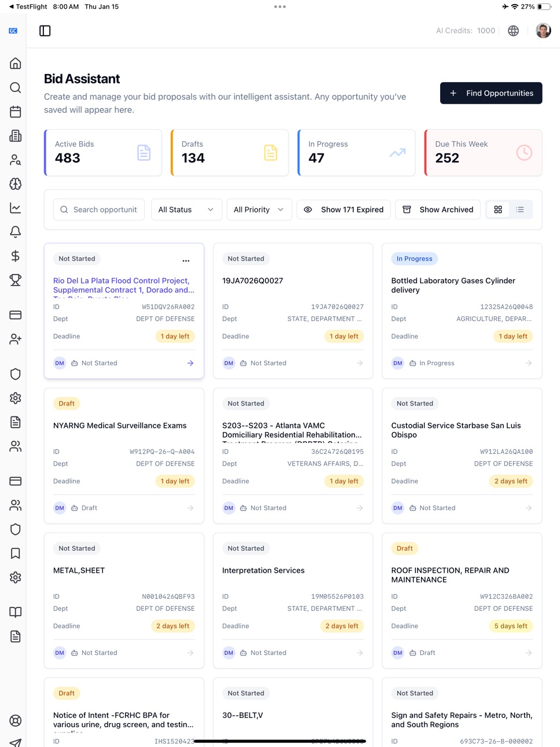Open the dollar sign pricing icon
The image size is (560, 747).
pyautogui.click(x=16, y=256)
